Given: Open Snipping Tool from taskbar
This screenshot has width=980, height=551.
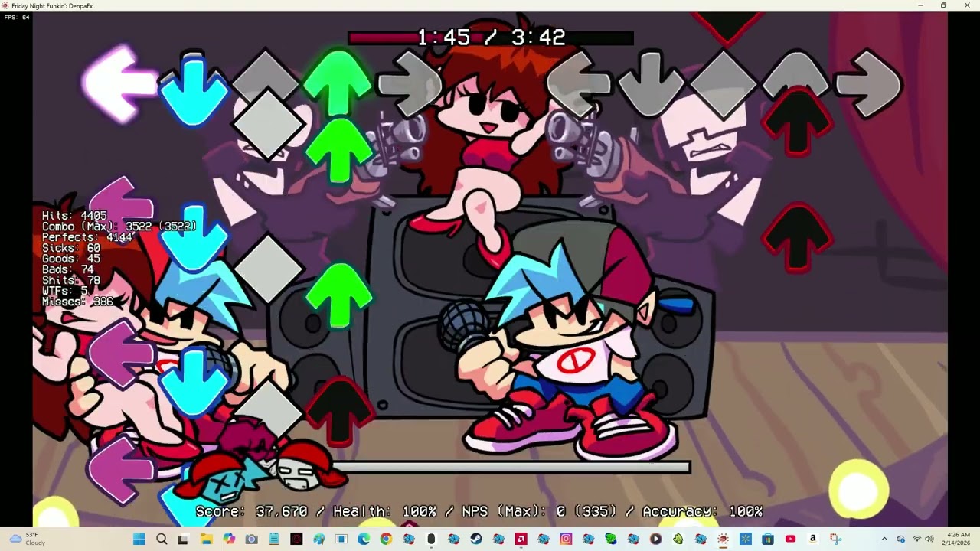Looking at the screenshot, I should pos(836,539).
